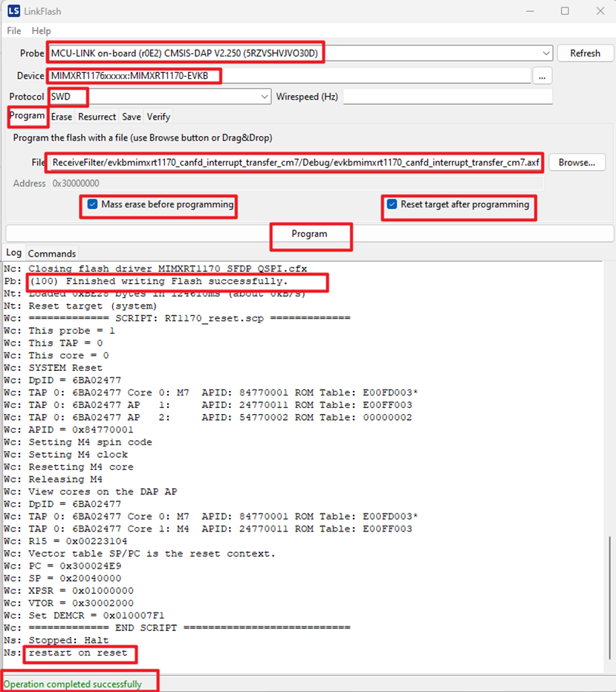Click log line 'R15 = 0x00223104'
616x692 pixels.
coord(78,540)
